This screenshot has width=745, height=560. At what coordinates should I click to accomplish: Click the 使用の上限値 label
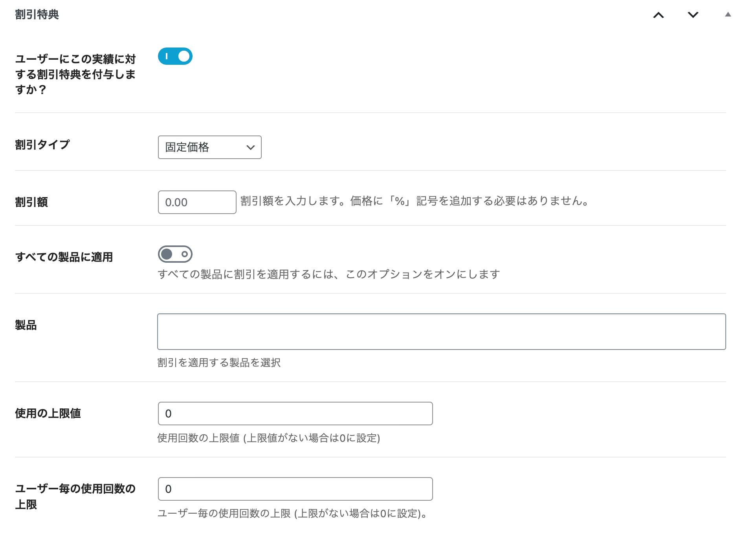(48, 413)
